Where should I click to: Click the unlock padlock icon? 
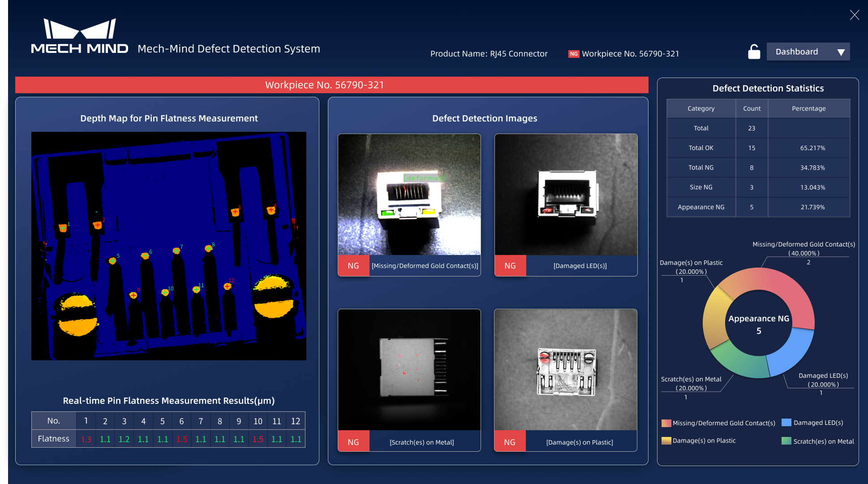pyautogui.click(x=754, y=52)
